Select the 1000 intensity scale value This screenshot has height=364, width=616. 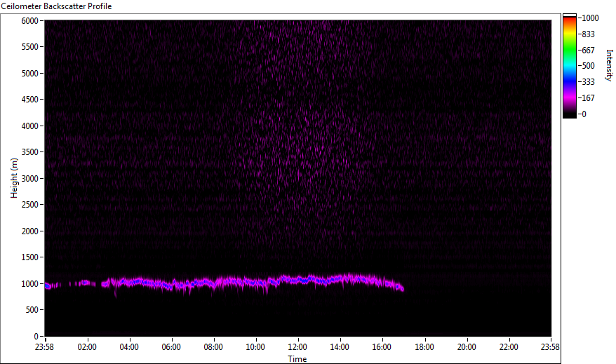(x=590, y=18)
